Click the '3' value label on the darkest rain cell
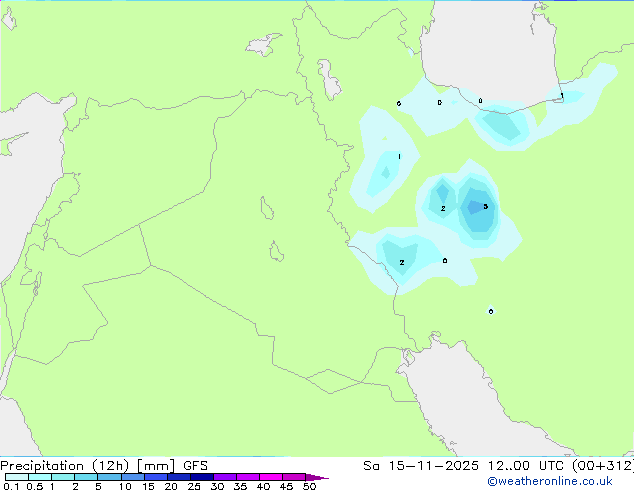The width and height of the screenshot is (634, 490). (486, 207)
